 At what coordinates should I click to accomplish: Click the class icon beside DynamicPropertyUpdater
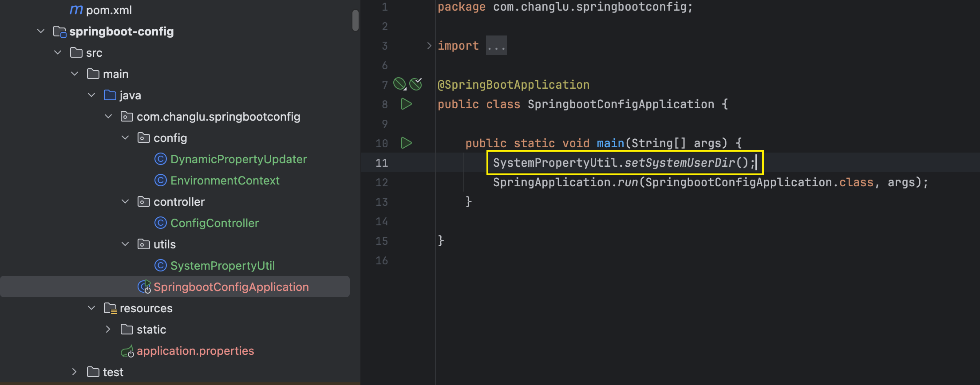pos(161,159)
